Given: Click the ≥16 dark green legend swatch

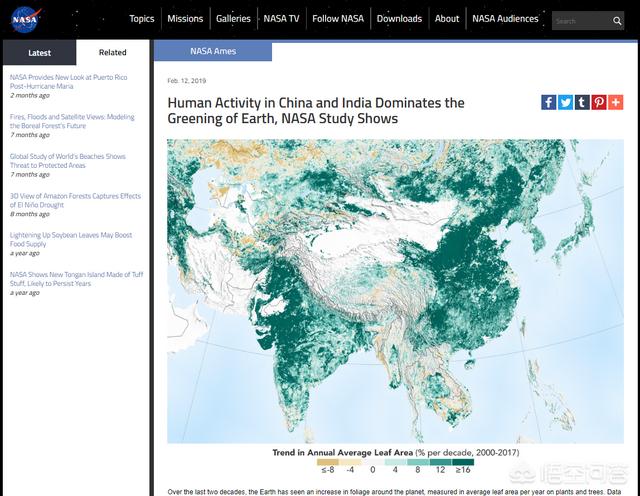Looking at the screenshot, I should pyautogui.click(x=463, y=462).
